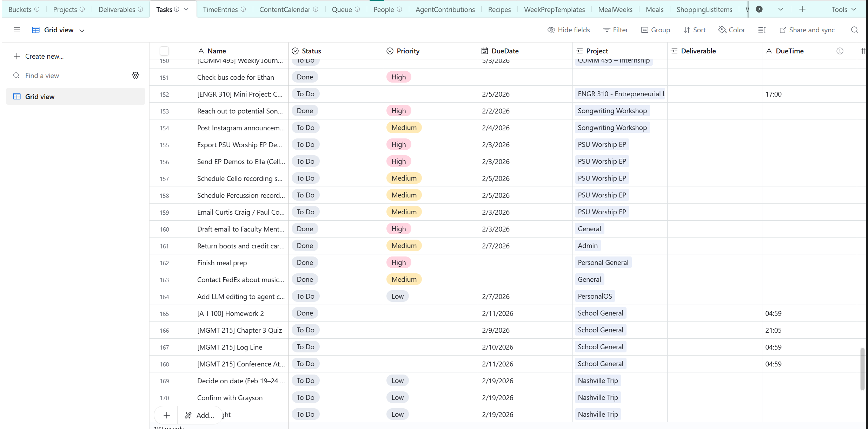Image resolution: width=868 pixels, height=429 pixels.
Task: Click the Deliverables tab info icon
Action: [x=140, y=9]
